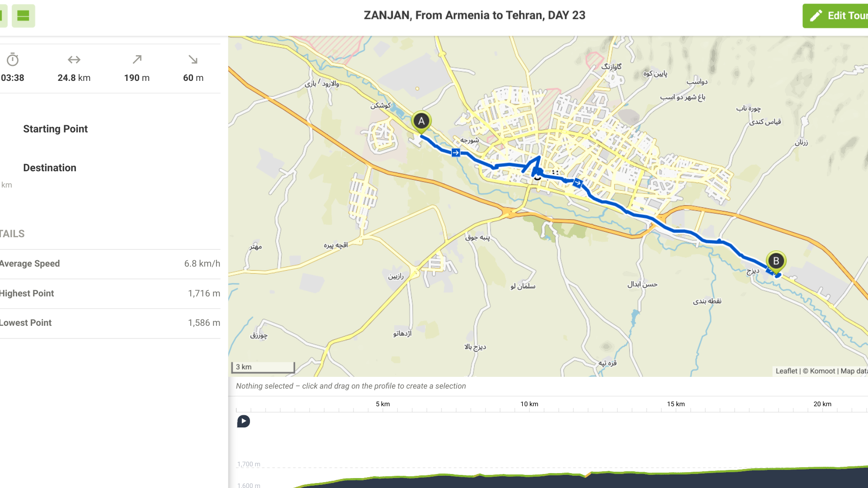The width and height of the screenshot is (868, 488).
Task: Click the stopwatch duration icon
Action: click(x=13, y=60)
